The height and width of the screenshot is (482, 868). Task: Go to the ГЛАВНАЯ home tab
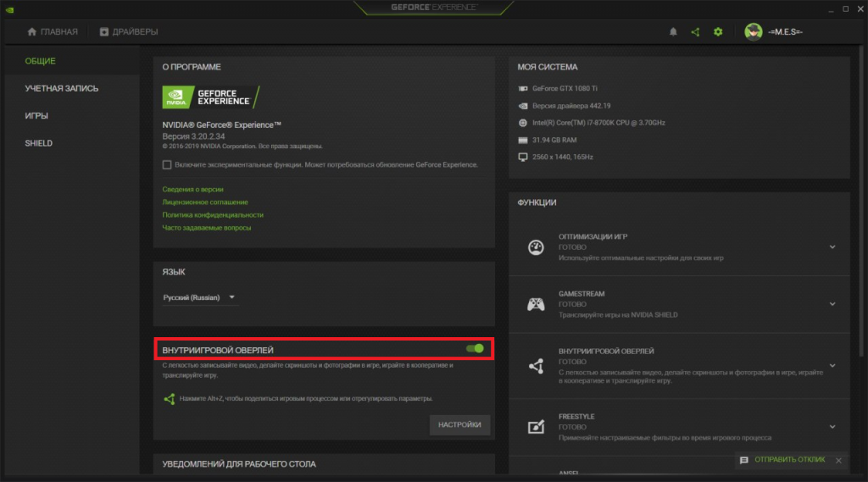pos(53,32)
